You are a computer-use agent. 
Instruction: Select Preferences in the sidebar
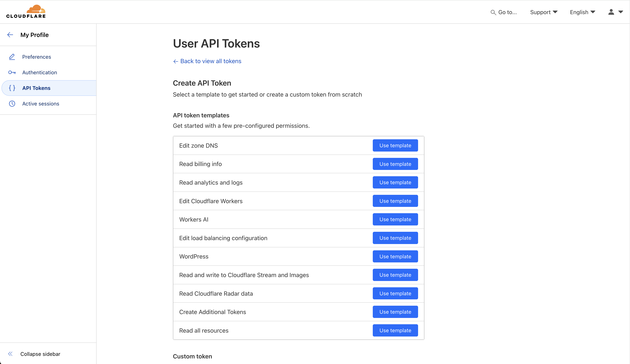point(37,57)
